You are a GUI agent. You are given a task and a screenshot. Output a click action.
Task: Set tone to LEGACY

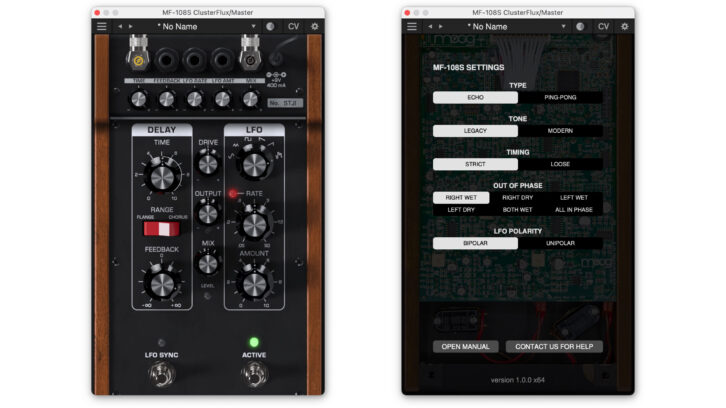tap(475, 131)
